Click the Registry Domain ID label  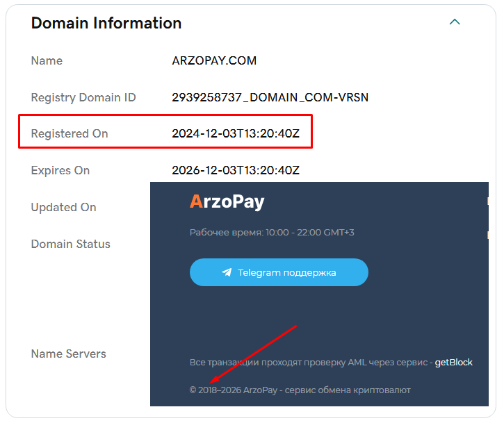[x=83, y=97]
